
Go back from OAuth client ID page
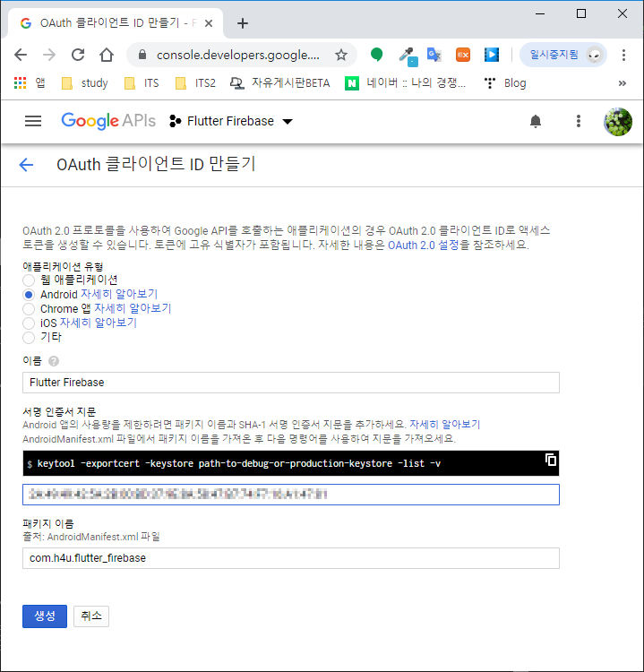pyautogui.click(x=26, y=165)
